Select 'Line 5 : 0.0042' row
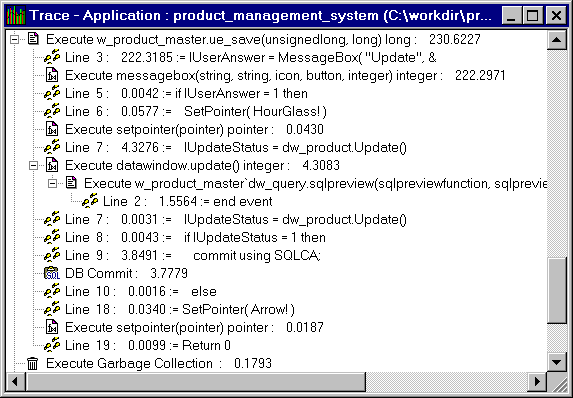Screen dimensions: 573x398 [186, 94]
